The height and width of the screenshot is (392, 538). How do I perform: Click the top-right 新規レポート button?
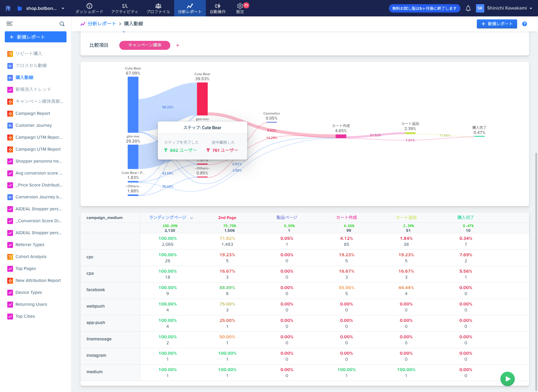point(497,24)
